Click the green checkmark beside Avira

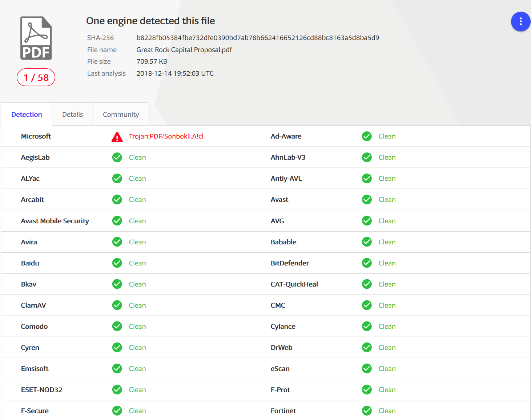tap(117, 242)
